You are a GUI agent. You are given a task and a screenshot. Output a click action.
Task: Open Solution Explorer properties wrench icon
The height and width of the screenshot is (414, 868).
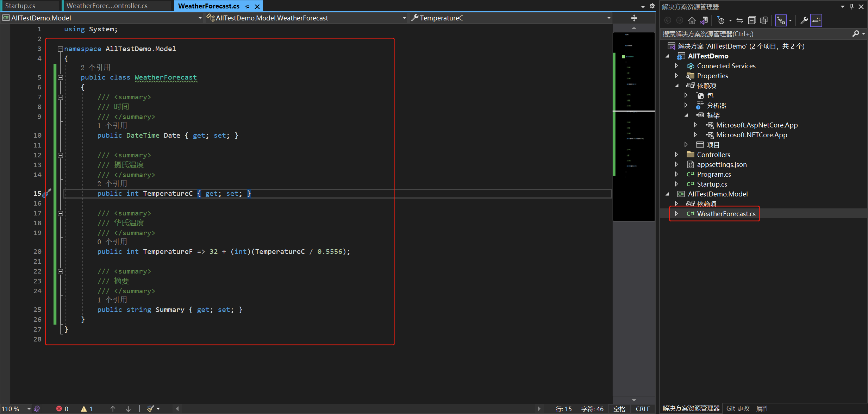(x=804, y=20)
